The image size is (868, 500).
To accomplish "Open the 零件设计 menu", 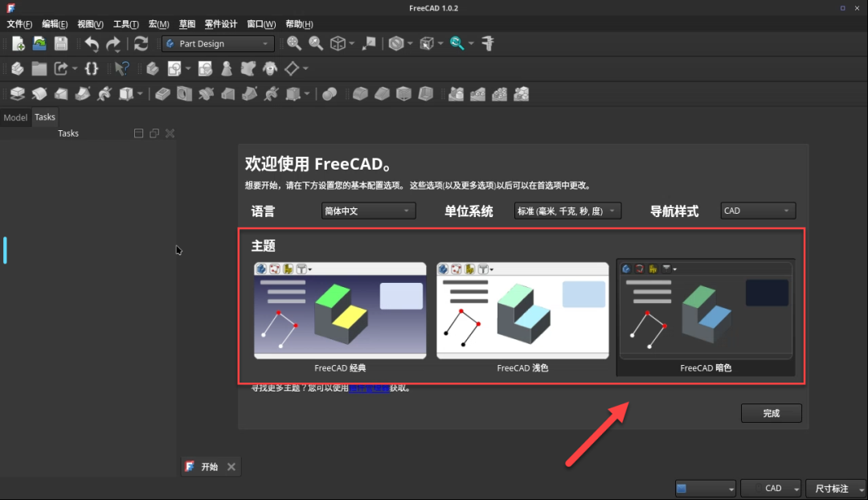I will coord(220,23).
